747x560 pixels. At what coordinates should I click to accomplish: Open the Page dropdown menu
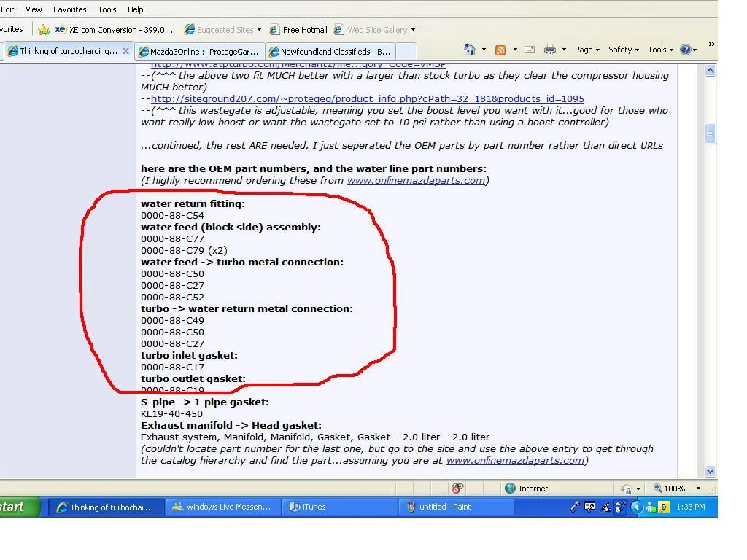tap(587, 50)
